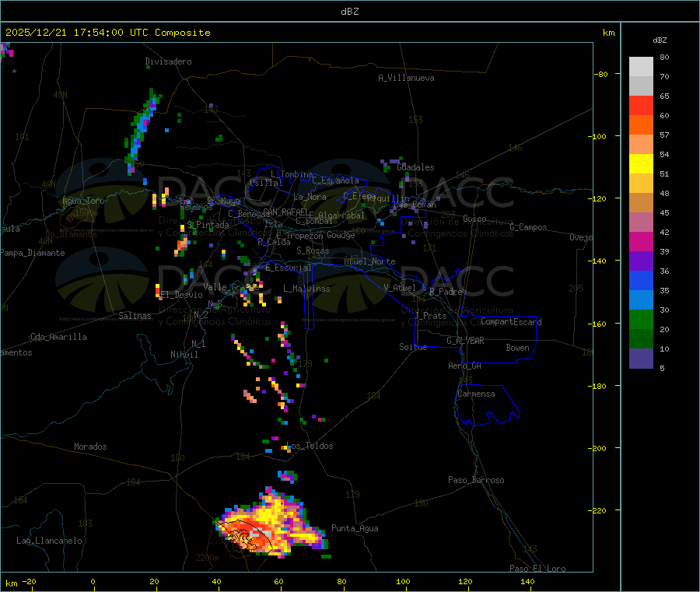Click the CompantEscard map label

tap(512, 322)
